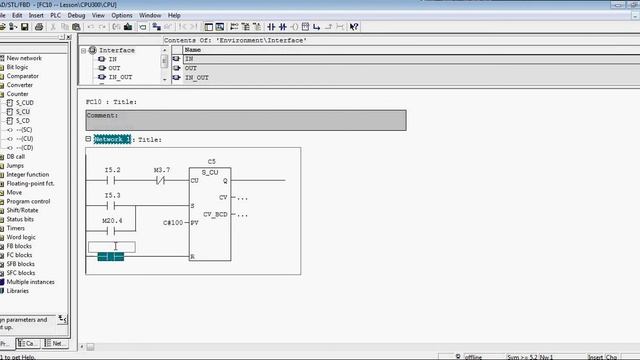640x360 pixels.
Task: Click the Cut scissors icon
Action: 53,27
